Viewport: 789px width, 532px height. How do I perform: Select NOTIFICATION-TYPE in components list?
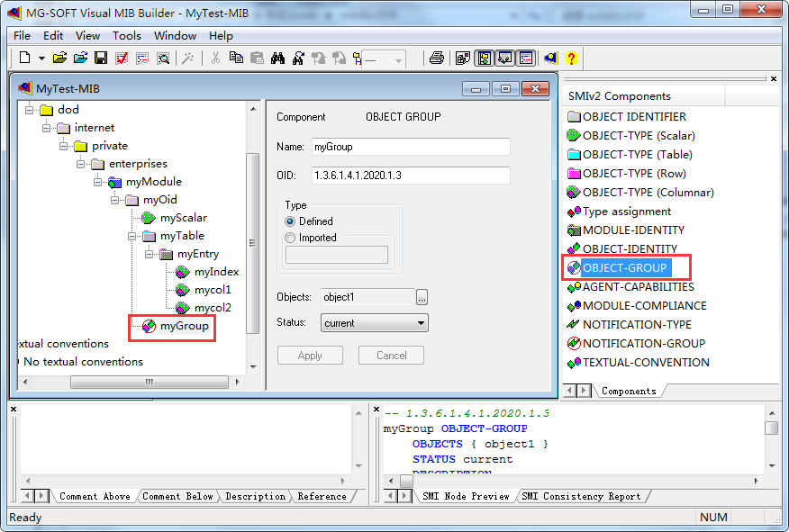coord(637,325)
